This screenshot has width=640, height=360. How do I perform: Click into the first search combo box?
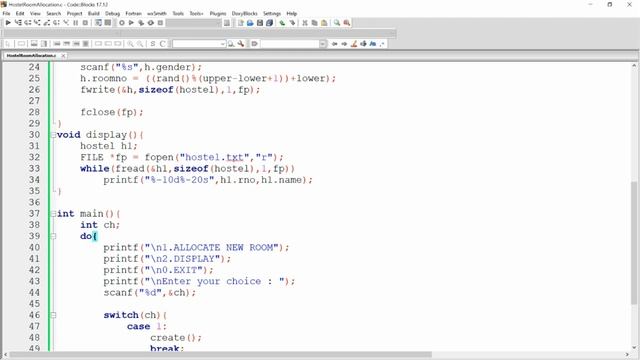(199, 44)
